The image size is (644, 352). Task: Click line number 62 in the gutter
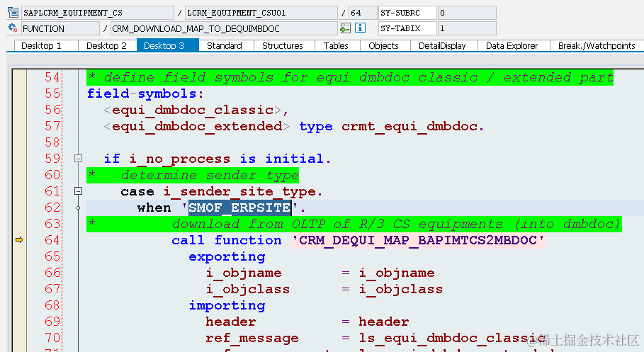tap(52, 208)
